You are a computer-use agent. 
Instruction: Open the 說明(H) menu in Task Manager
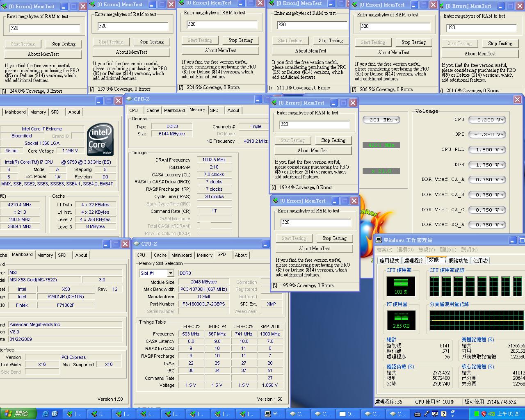coord(469,250)
